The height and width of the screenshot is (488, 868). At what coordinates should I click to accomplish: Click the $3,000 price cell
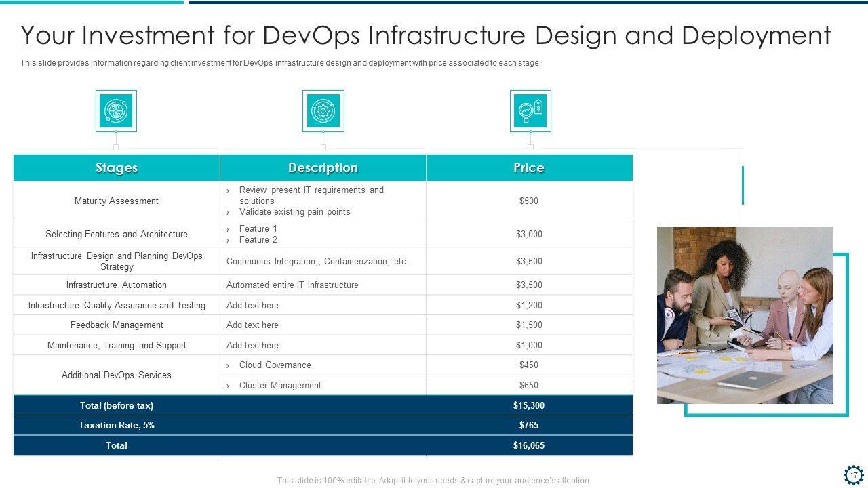coord(529,235)
